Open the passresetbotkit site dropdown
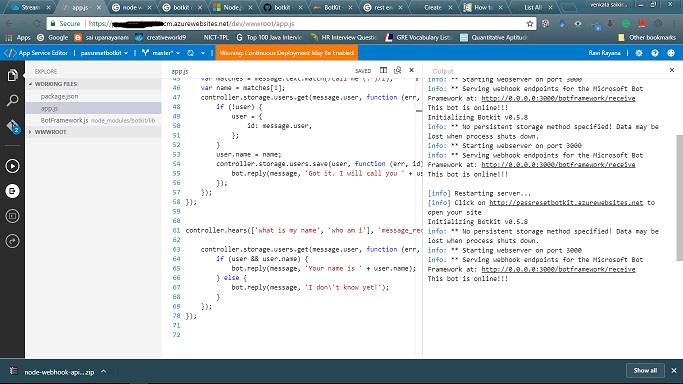 [x=104, y=53]
